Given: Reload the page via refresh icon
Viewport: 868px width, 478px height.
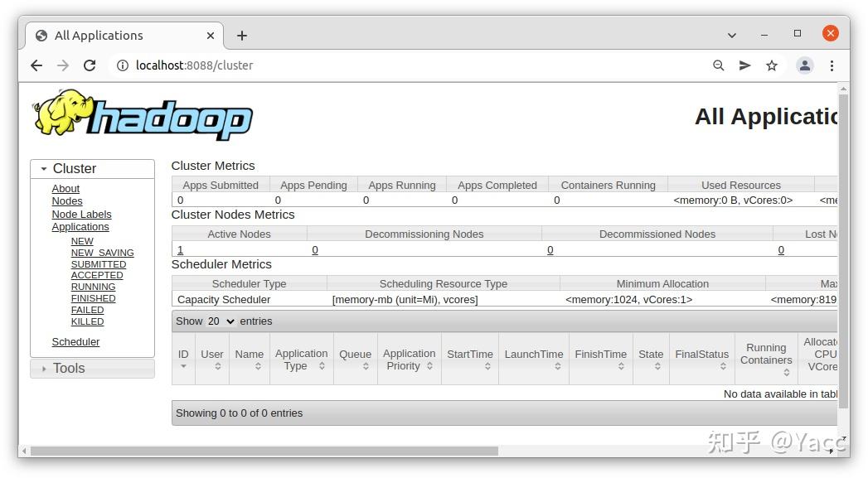Looking at the screenshot, I should click(90, 65).
